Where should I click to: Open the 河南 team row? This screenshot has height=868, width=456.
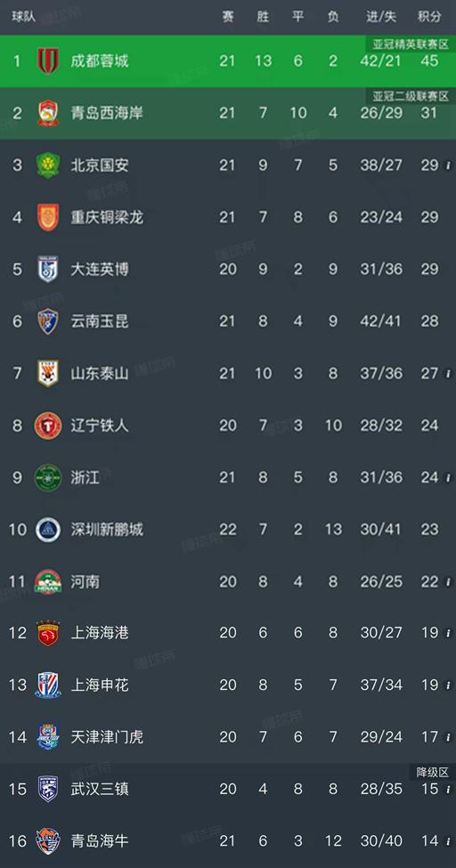228,581
